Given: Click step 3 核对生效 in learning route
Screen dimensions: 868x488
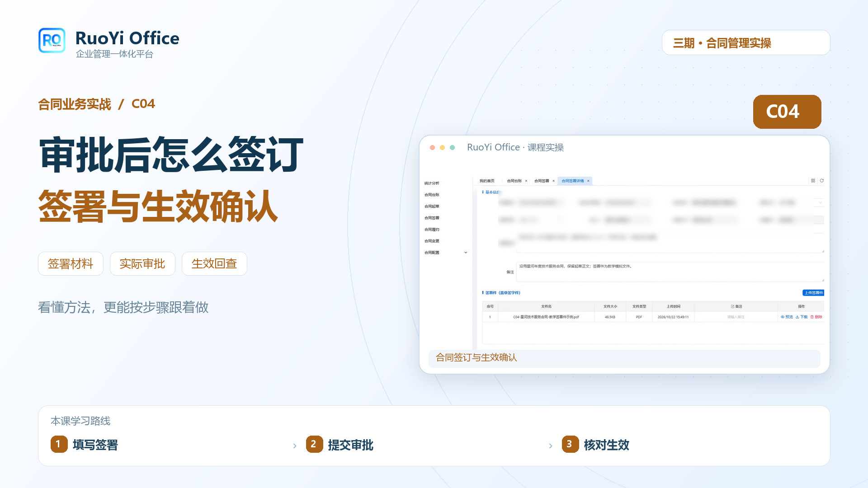Looking at the screenshot, I should [x=596, y=445].
